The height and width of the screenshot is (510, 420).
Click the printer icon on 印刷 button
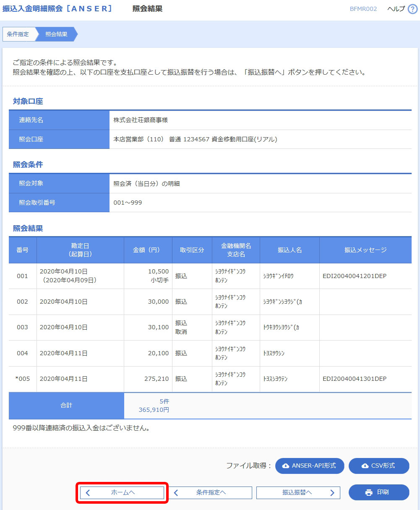(x=369, y=492)
